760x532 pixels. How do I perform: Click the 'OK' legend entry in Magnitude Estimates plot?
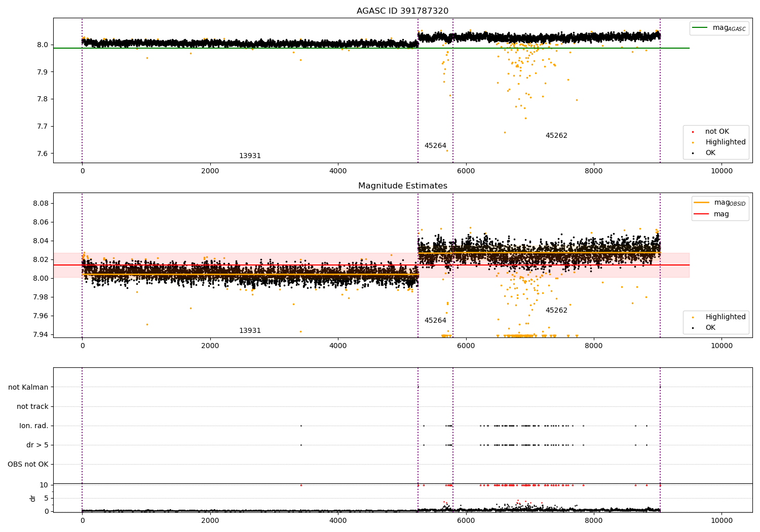tap(710, 328)
